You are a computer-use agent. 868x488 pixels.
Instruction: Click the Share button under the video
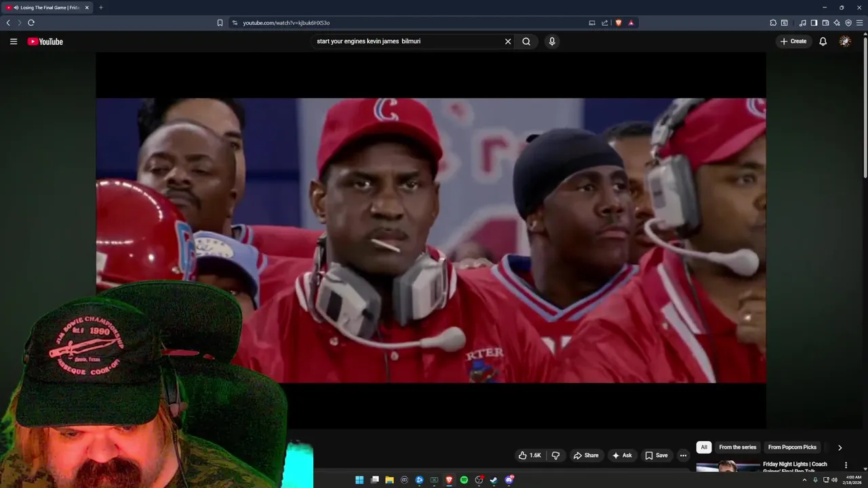586,455
